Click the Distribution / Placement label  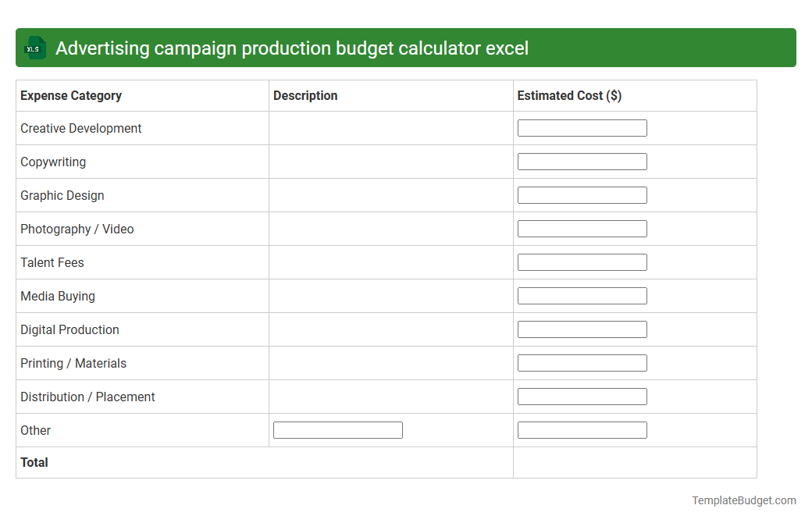87,397
